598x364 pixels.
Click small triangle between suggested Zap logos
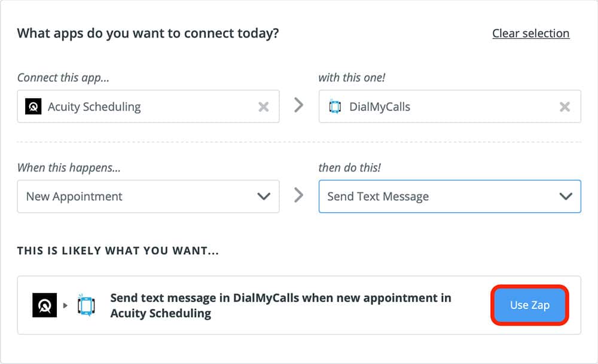(x=65, y=306)
